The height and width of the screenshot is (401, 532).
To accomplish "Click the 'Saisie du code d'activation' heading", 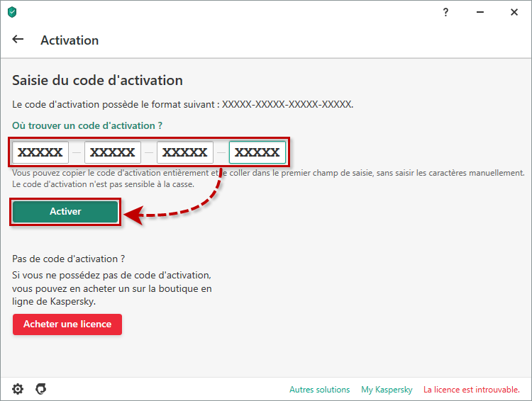I will 97,81.
